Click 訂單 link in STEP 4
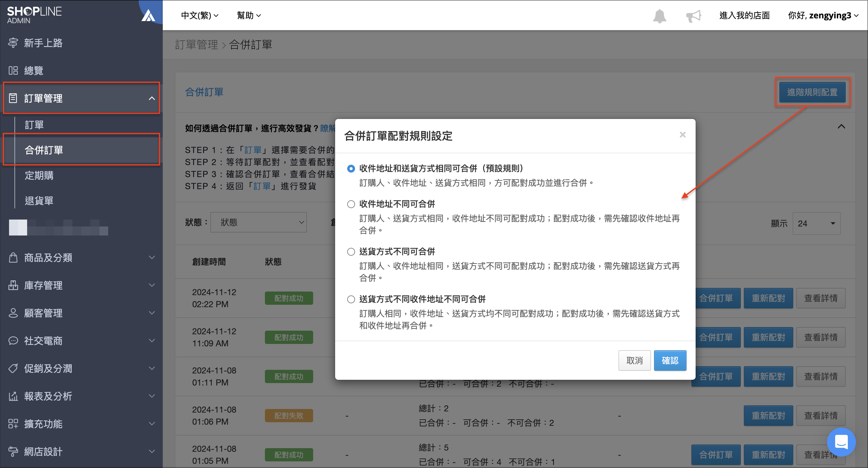 pyautogui.click(x=262, y=186)
